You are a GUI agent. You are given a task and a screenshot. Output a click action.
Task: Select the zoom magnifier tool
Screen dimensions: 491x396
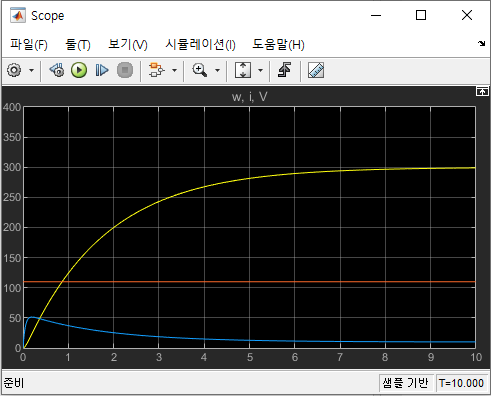pos(200,70)
